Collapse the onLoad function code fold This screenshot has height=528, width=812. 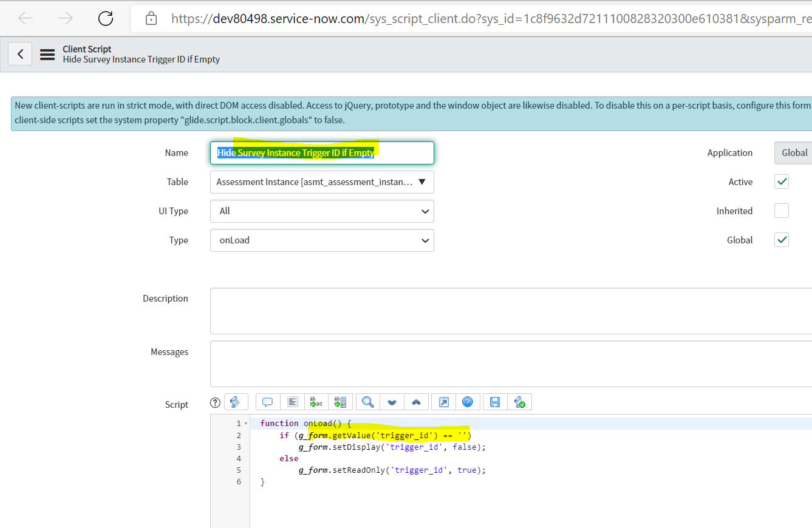click(245, 424)
